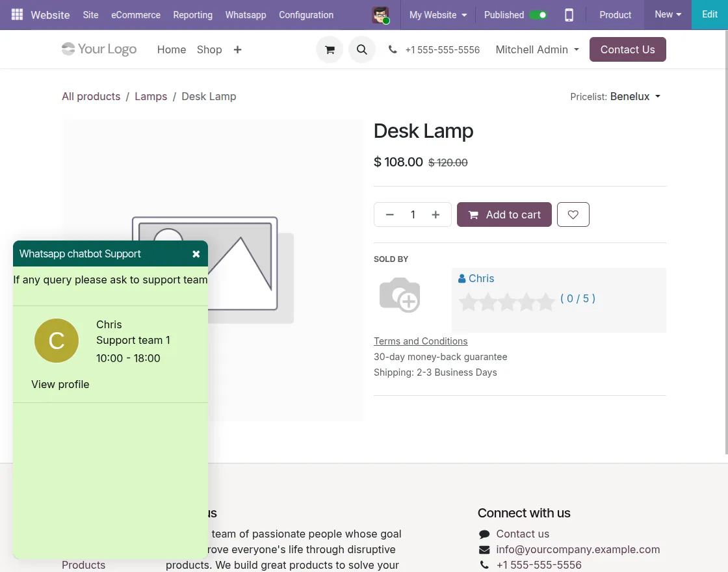Click footer Contact us link
This screenshot has width=728, height=572.
point(523,534)
